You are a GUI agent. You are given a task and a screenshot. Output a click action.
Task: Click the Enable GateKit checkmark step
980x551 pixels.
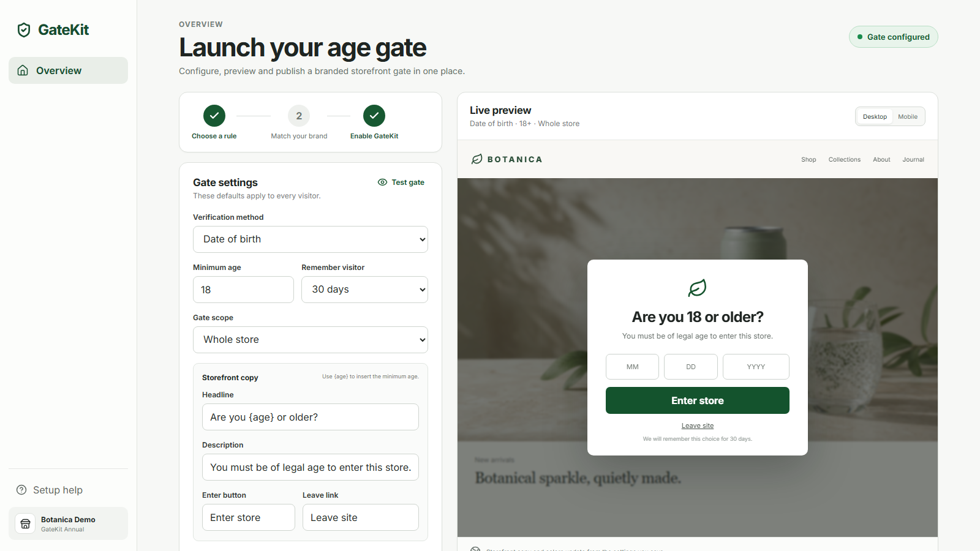374,116
